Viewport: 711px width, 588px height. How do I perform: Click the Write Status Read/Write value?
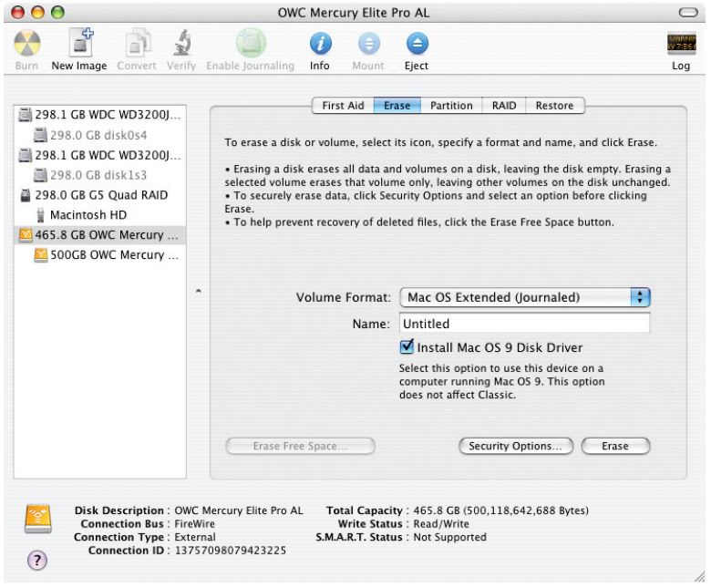tap(441, 523)
